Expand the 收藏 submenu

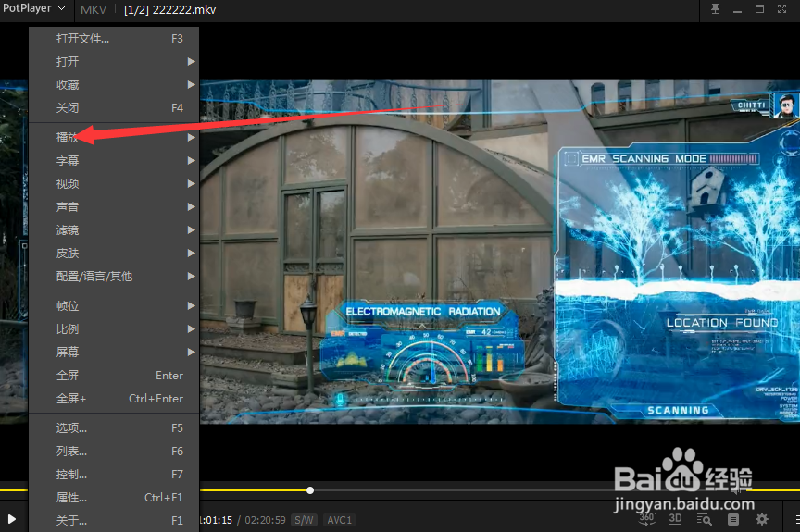(x=114, y=84)
